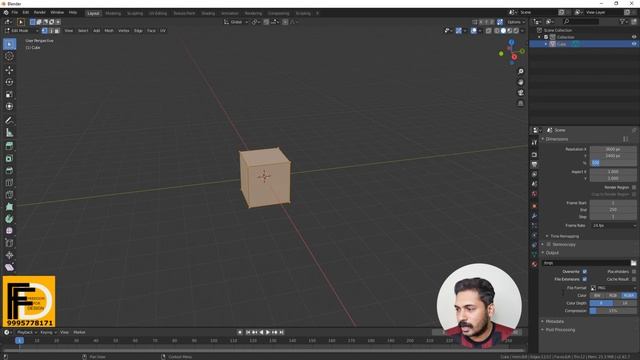Select the Annotate tool
The image size is (640, 360).
tap(9, 120)
